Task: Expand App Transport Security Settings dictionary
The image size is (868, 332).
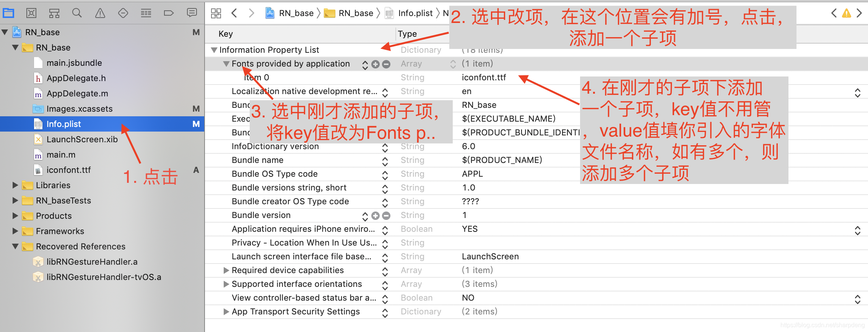Action: pos(226,312)
